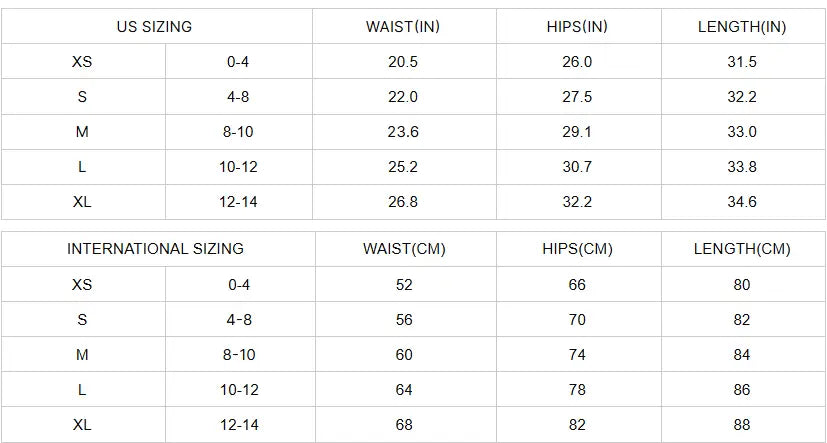The width and height of the screenshot is (827, 443).
Task: Select the 70 hips centimeter value
Action: (577, 320)
